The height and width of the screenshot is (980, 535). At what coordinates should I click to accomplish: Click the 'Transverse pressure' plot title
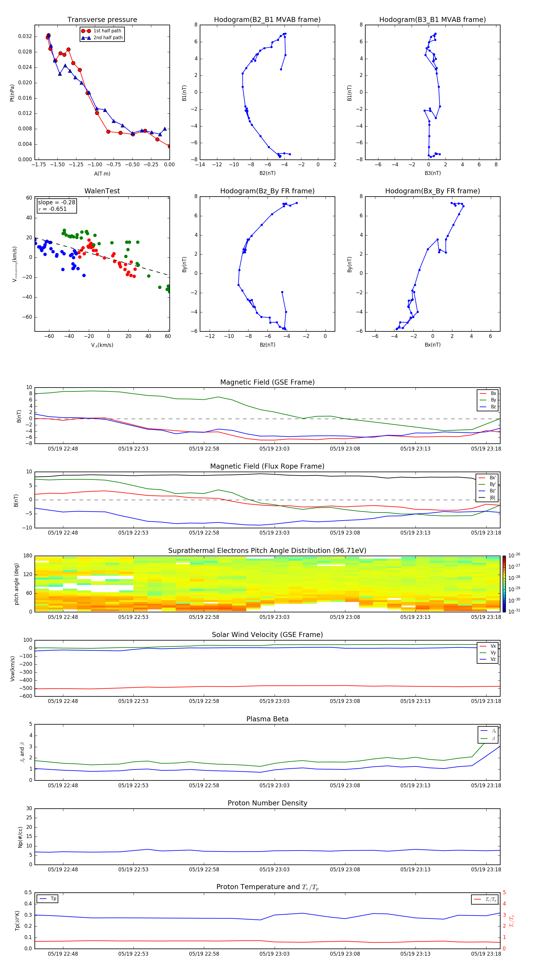click(x=102, y=20)
